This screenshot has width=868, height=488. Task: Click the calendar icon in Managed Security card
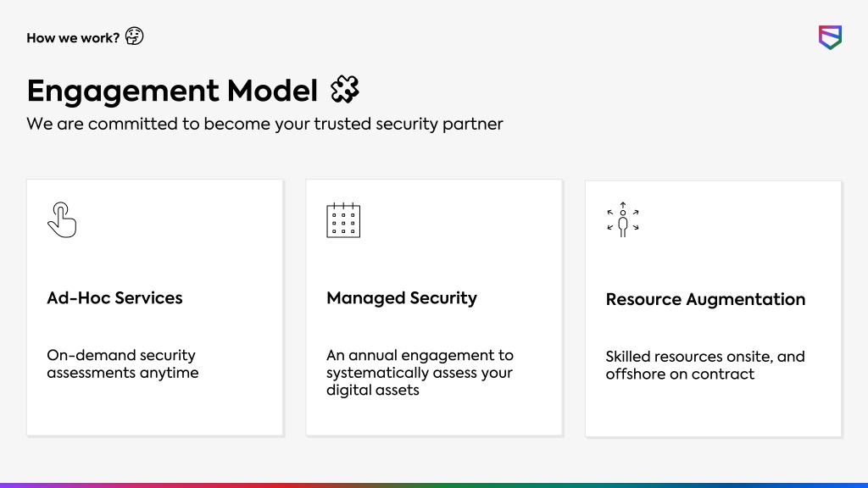click(x=343, y=220)
